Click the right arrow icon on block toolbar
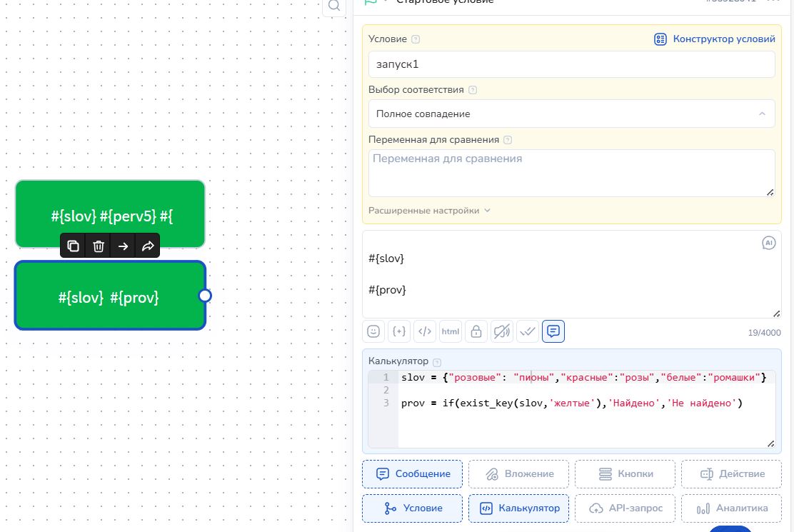The image size is (794, 532). [x=123, y=246]
